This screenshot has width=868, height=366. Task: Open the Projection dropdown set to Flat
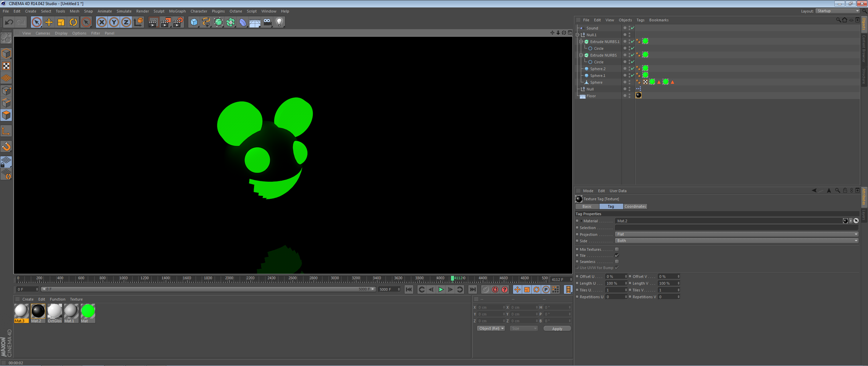[x=736, y=234]
